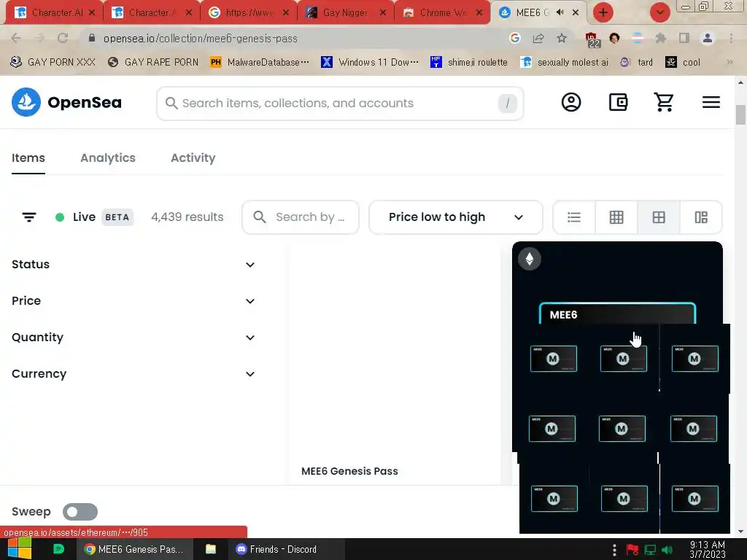Click the magnifier icon in the OpenSea search
This screenshot has width=747, height=560.
point(171,103)
